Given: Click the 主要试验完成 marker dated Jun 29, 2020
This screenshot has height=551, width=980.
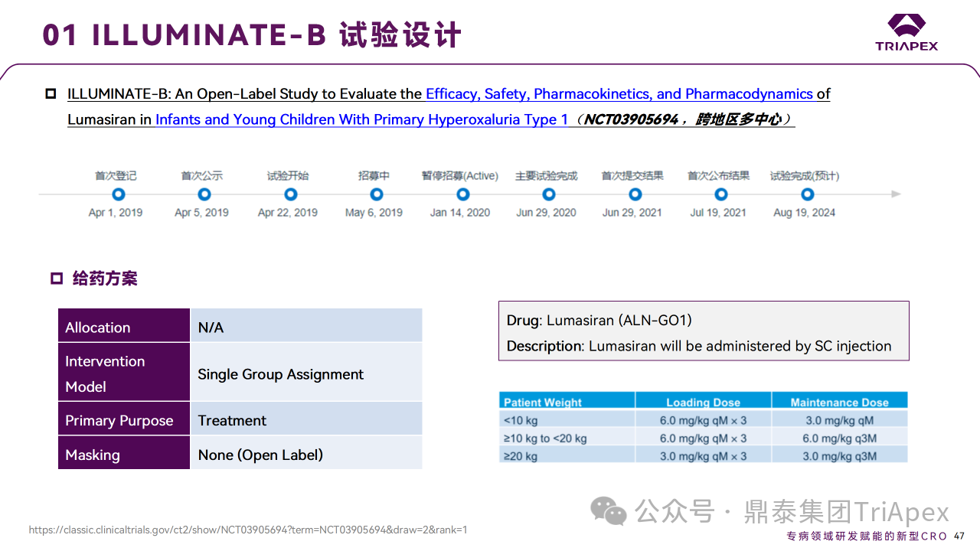Looking at the screenshot, I should pos(547,194).
